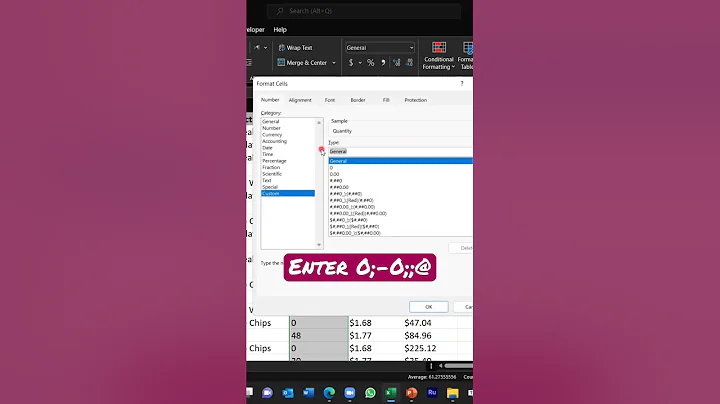Click Category list scroll up arrow
The width and height of the screenshot is (720, 404).
click(x=319, y=123)
